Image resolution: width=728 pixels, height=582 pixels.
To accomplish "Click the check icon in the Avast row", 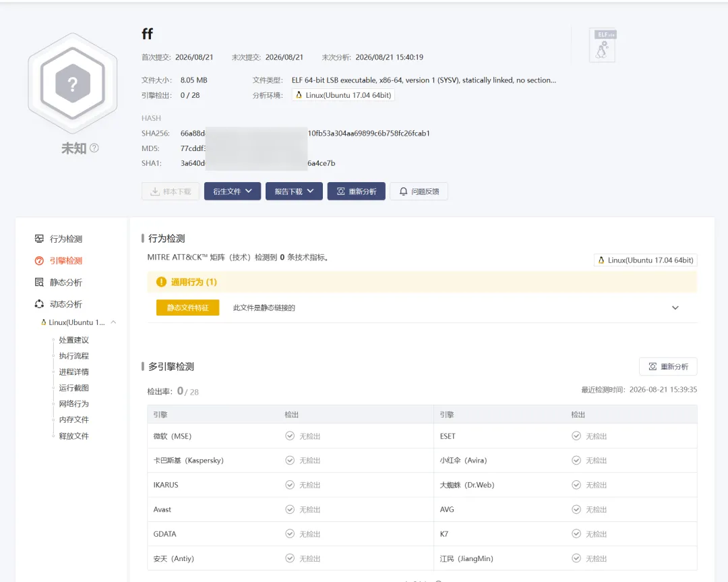I will click(290, 510).
